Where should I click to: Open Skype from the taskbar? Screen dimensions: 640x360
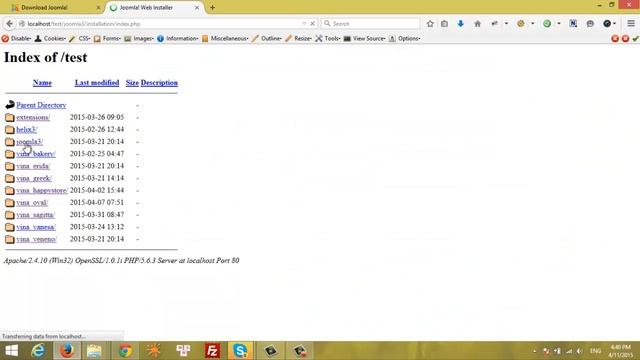pyautogui.click(x=240, y=351)
